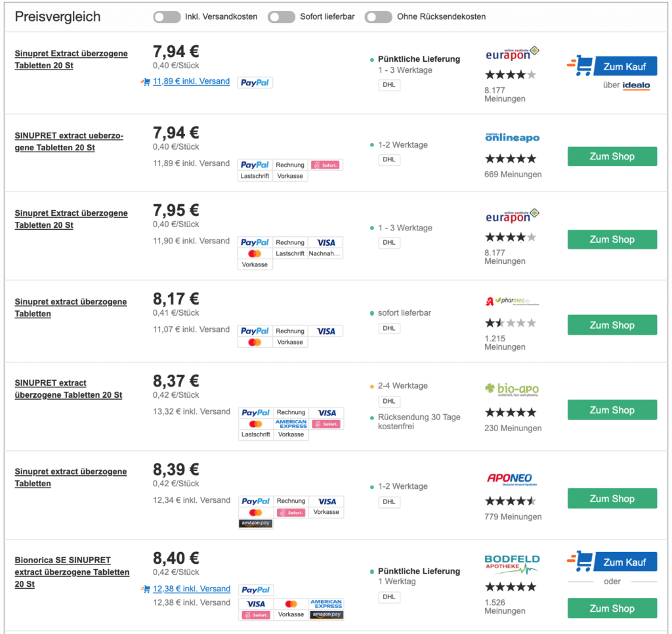Click the Lastschrift option in the meine-onlineapo offer

point(255,176)
